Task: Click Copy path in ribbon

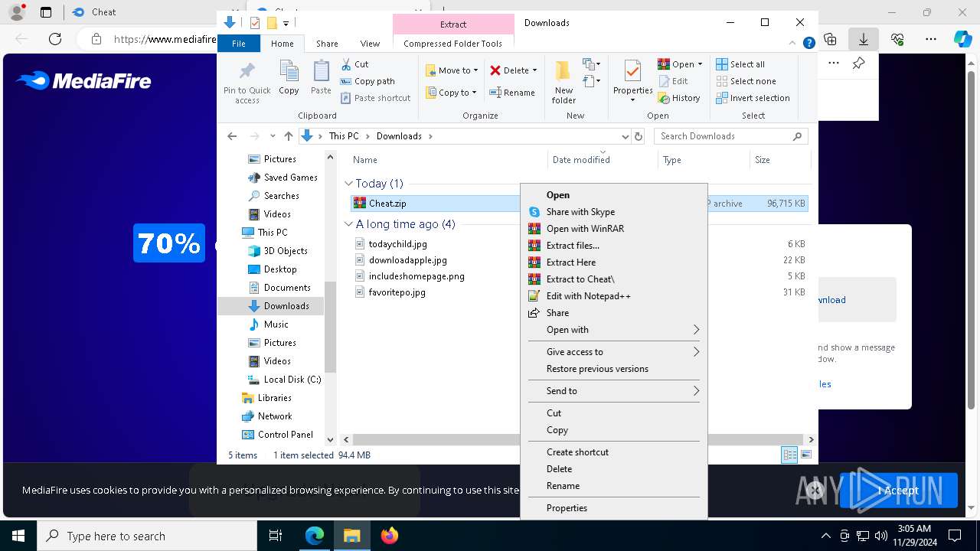Action: (x=367, y=81)
